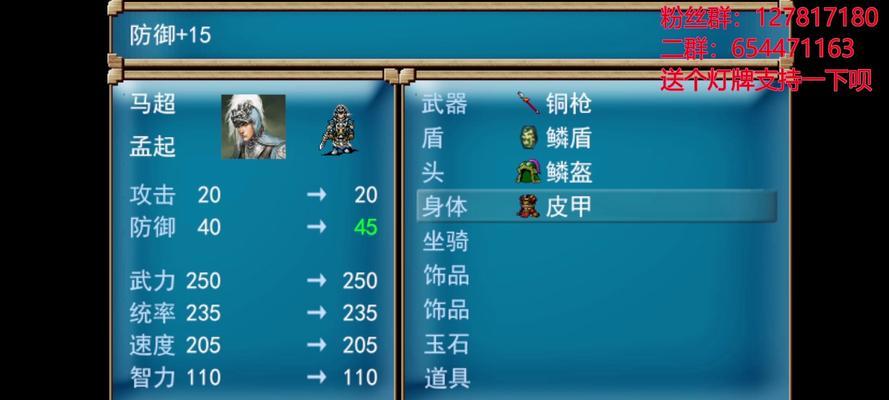
Task: Click the 马超 character name
Action: pos(153,104)
